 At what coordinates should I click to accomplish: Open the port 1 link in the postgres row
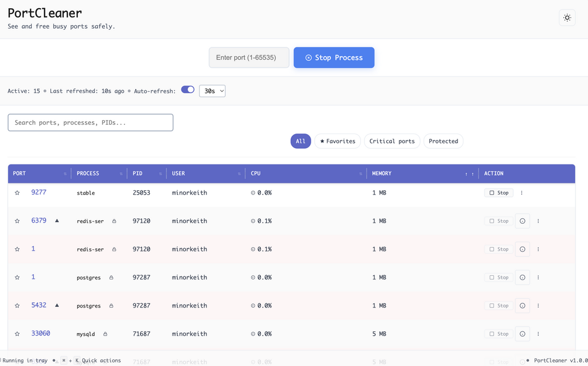(x=33, y=276)
